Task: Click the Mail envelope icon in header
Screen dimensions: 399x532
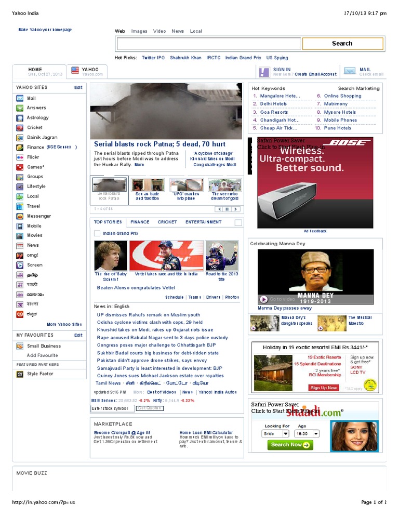Action: click(350, 71)
